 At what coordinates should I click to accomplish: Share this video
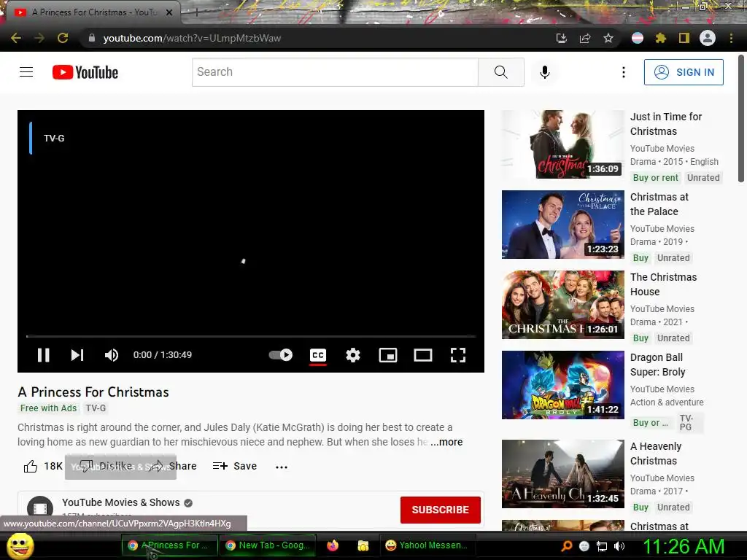(x=174, y=466)
